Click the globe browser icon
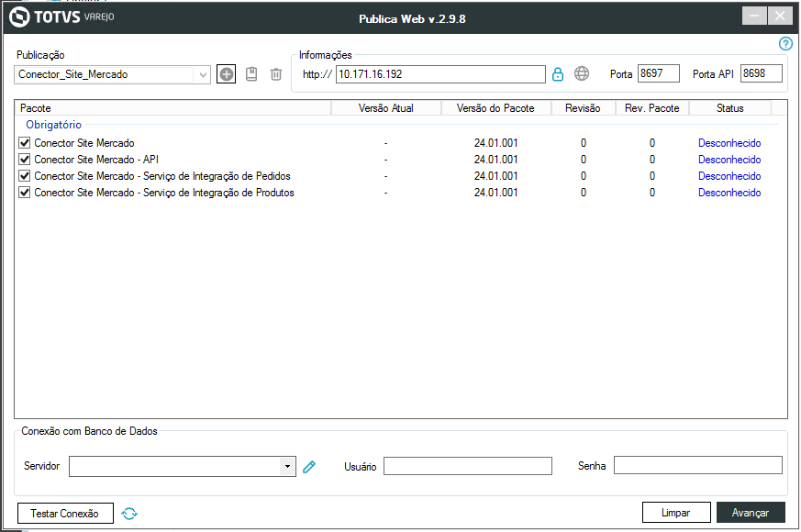The height and width of the screenshot is (532, 801). coord(582,74)
